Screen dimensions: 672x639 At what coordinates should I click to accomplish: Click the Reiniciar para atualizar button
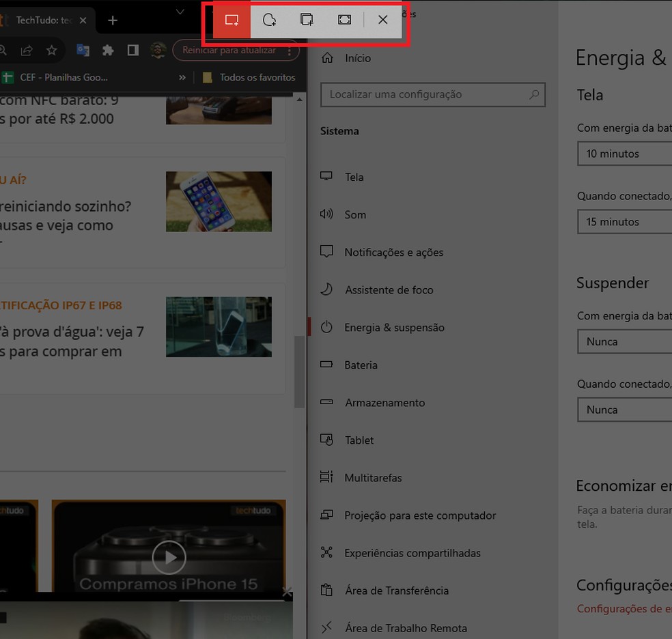229,51
